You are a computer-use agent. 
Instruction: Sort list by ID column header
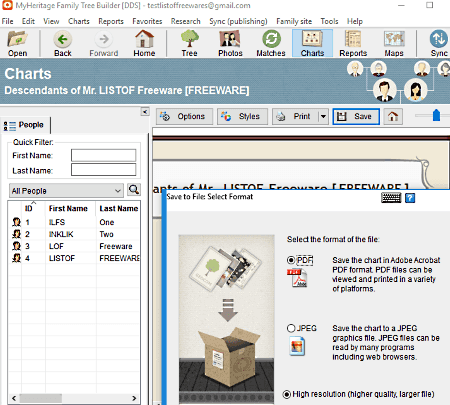point(29,209)
